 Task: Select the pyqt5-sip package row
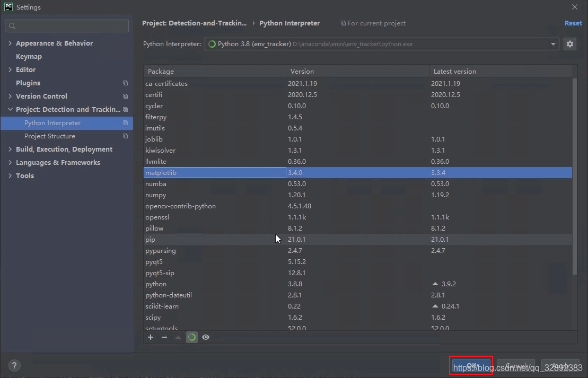pos(358,272)
